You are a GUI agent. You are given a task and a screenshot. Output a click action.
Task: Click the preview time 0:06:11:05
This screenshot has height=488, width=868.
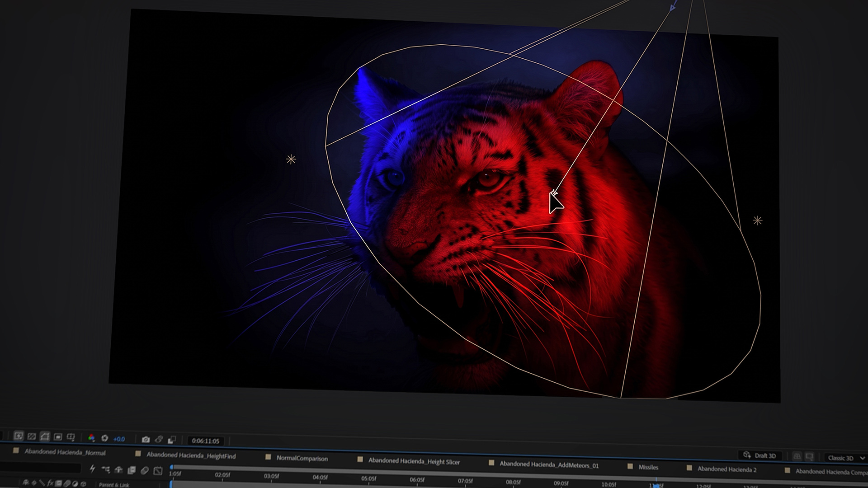[205, 441]
